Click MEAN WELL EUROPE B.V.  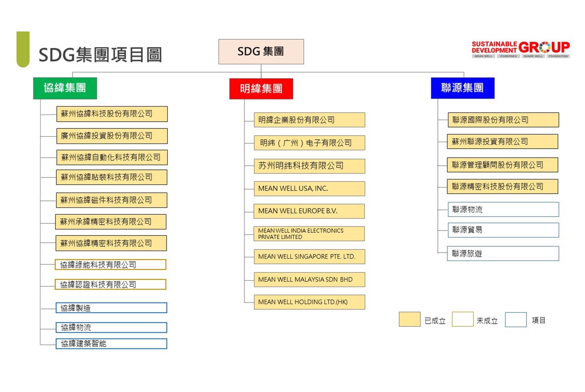pyautogui.click(x=309, y=211)
